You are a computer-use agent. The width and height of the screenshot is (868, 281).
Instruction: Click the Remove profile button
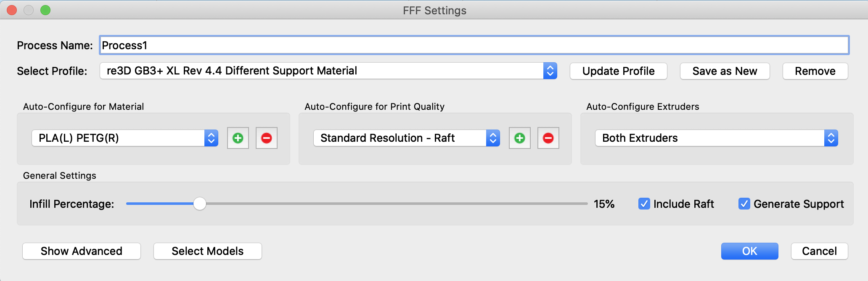(x=815, y=71)
